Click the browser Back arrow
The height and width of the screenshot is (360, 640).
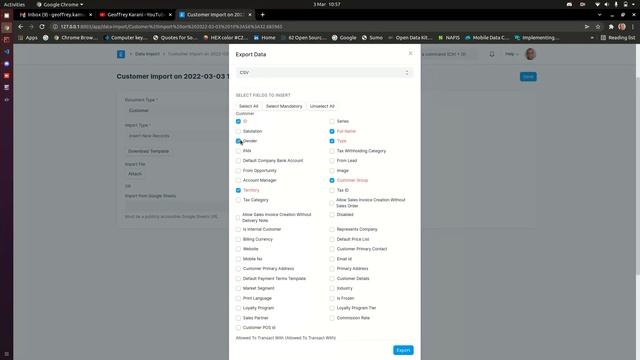point(20,27)
